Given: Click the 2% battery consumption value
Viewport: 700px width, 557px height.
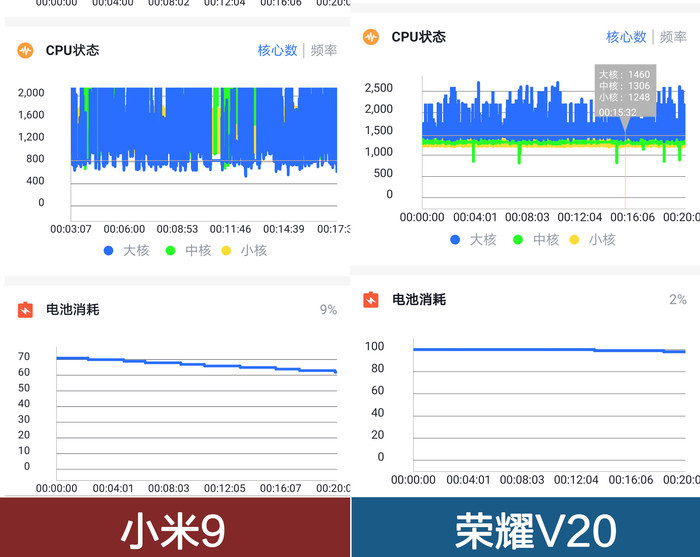Looking at the screenshot, I should 678,299.
